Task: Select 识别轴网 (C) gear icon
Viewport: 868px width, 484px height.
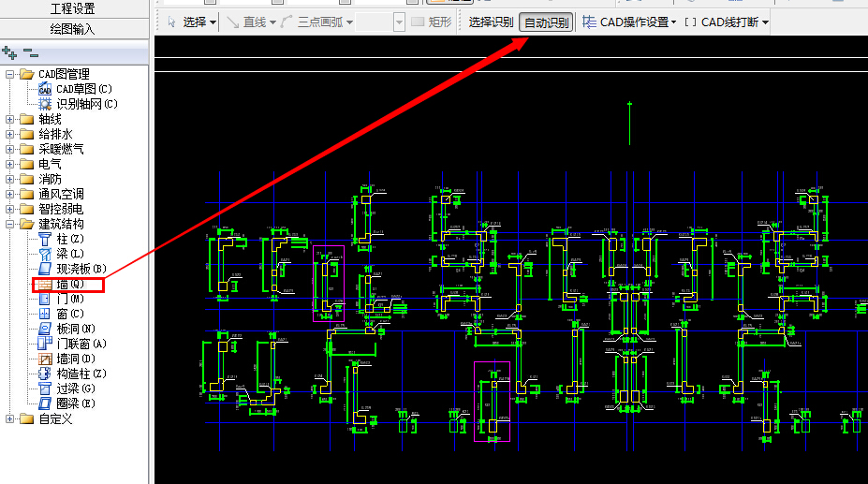Action: click(45, 104)
